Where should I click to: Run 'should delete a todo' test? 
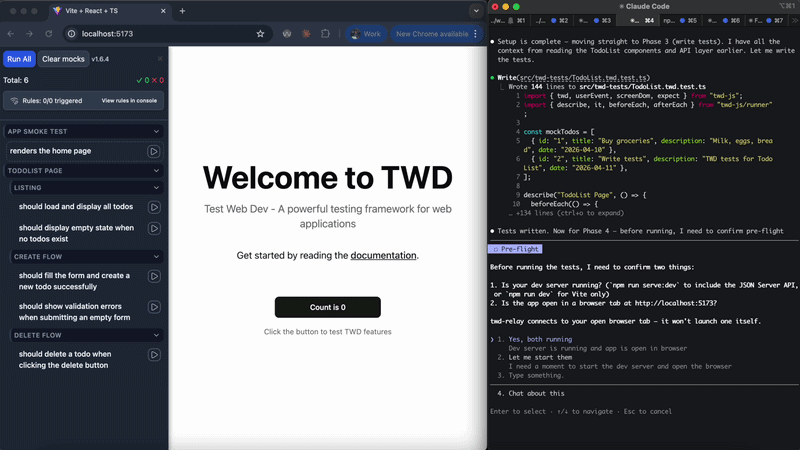(154, 355)
